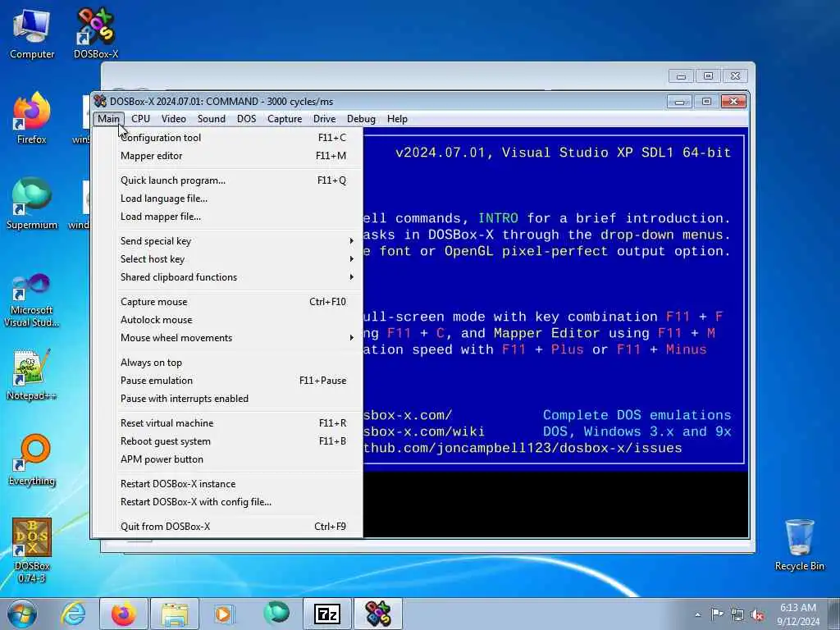Open the network tray icon
840x630 pixels.
(x=737, y=615)
